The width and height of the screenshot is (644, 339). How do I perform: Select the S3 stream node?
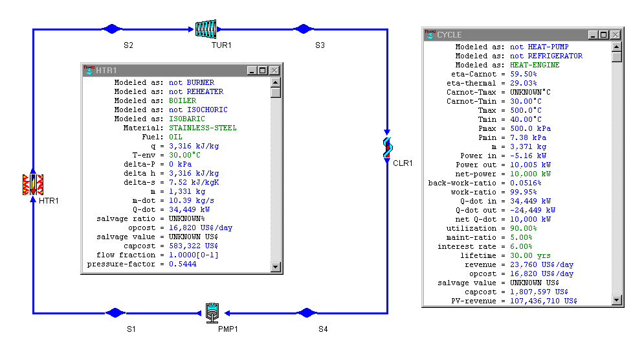(x=302, y=29)
